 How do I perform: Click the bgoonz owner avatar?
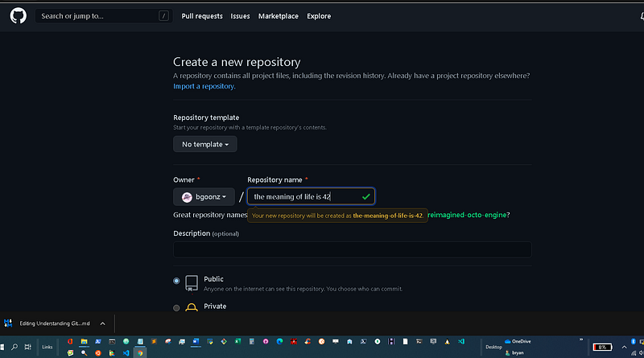187,196
